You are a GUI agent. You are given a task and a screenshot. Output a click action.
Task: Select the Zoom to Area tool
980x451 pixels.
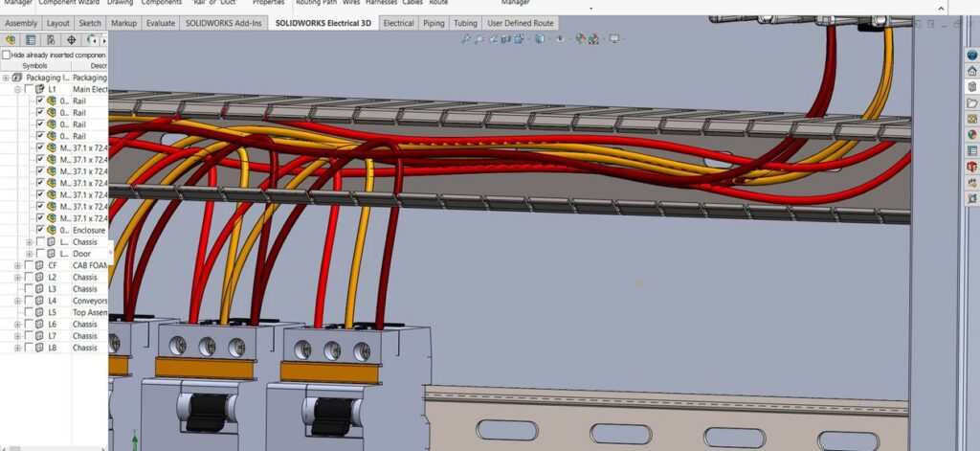[479, 39]
